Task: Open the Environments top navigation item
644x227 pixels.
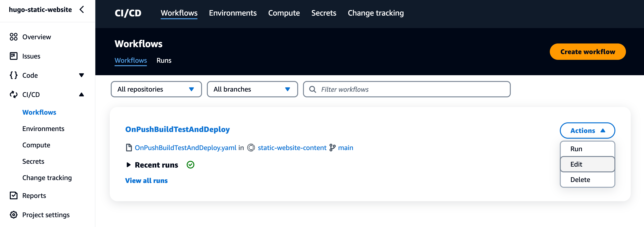Action: pyautogui.click(x=232, y=13)
